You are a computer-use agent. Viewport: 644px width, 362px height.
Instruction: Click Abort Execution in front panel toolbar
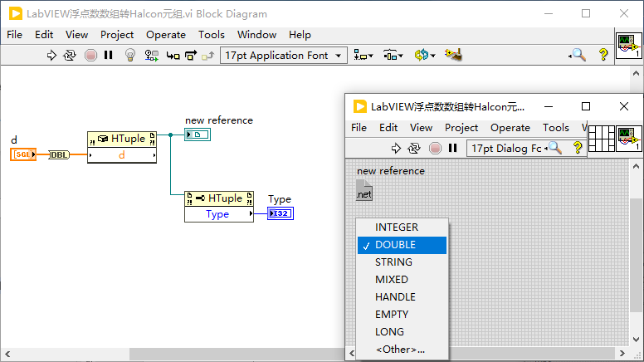(x=435, y=148)
